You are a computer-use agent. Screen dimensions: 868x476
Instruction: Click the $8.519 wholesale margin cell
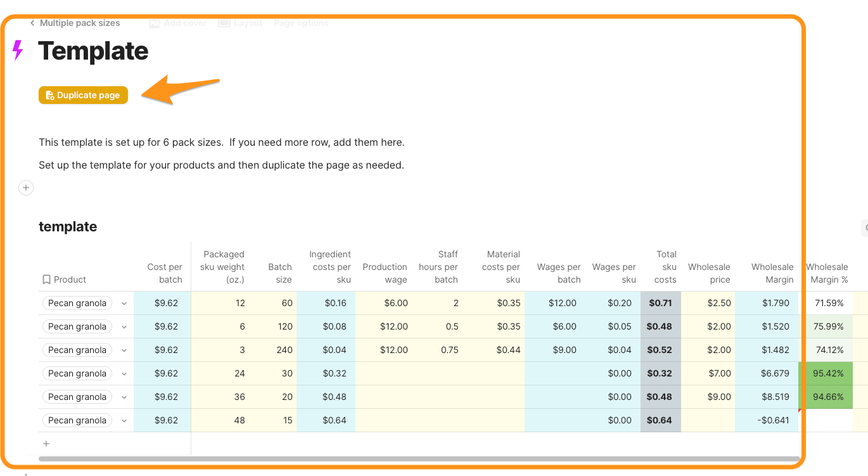[767, 397]
